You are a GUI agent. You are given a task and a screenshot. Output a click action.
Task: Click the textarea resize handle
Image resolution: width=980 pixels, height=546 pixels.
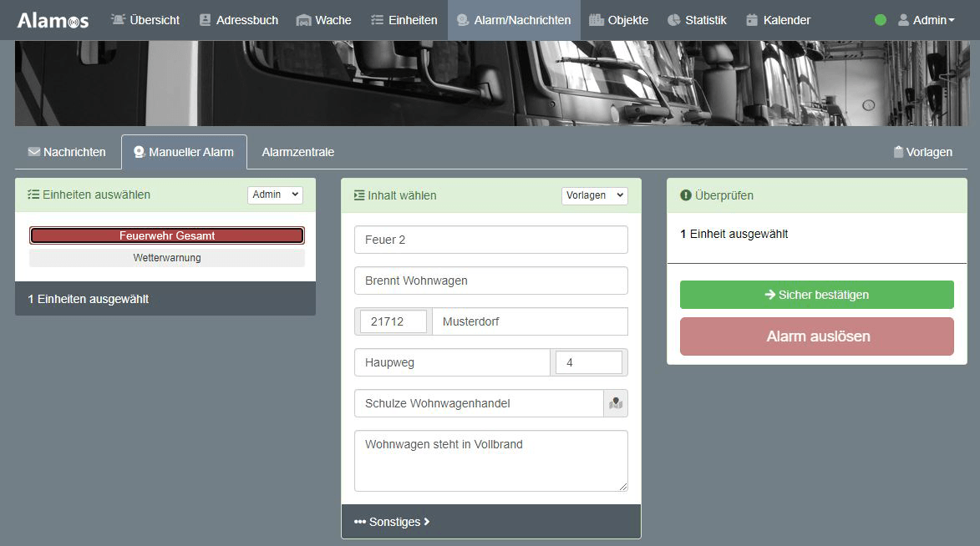tap(623, 487)
